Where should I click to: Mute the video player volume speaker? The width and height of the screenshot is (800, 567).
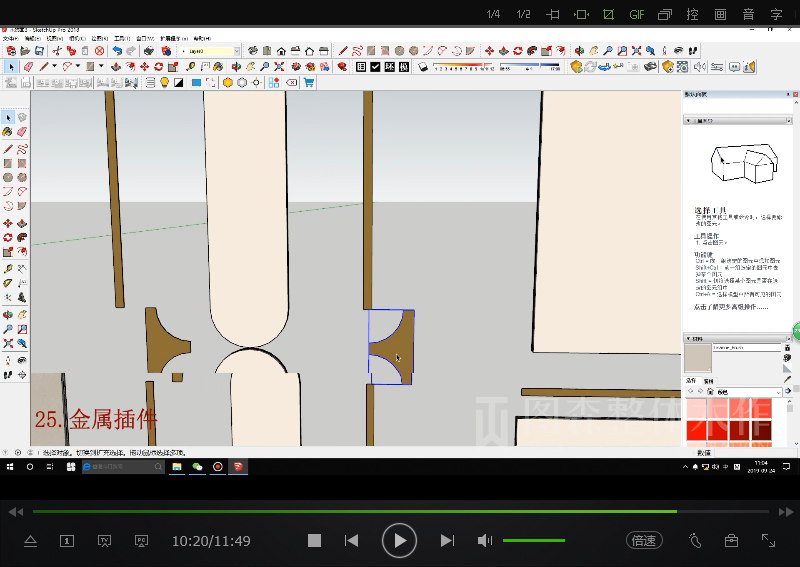pos(485,541)
